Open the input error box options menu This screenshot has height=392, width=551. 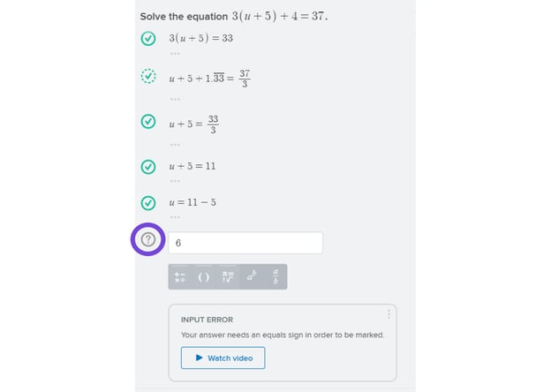(x=389, y=314)
